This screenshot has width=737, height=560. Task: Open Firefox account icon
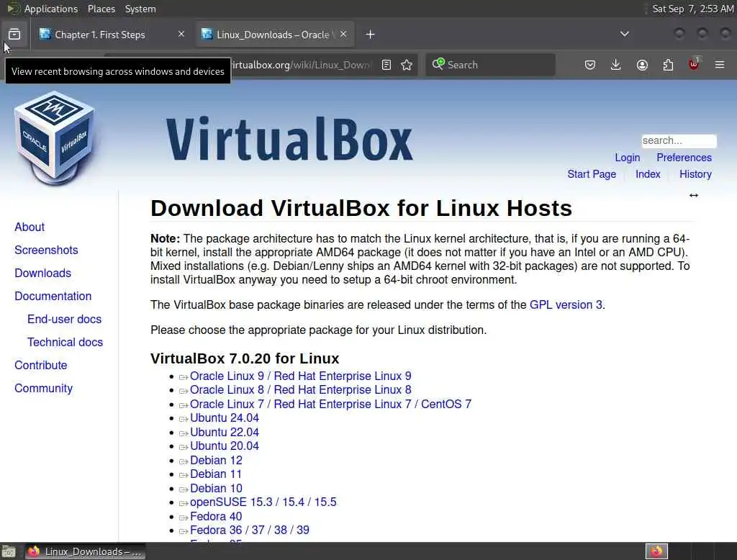tap(642, 65)
